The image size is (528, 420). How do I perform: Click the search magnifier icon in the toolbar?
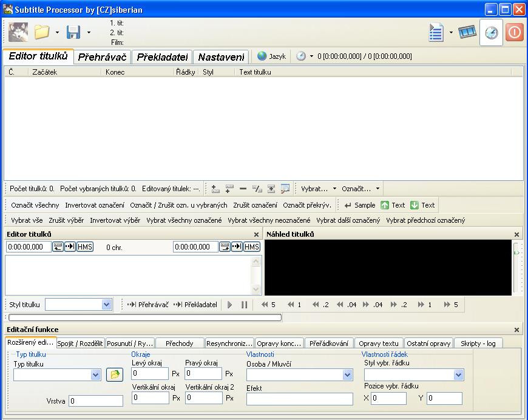[x=285, y=189]
